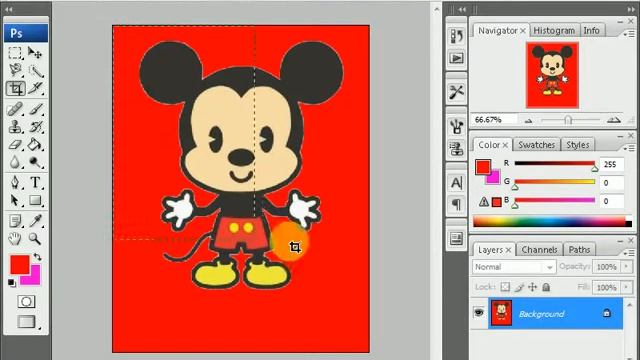Open the Layer Comps panel icon
The width and height of the screenshot is (640, 360).
tap(456, 238)
